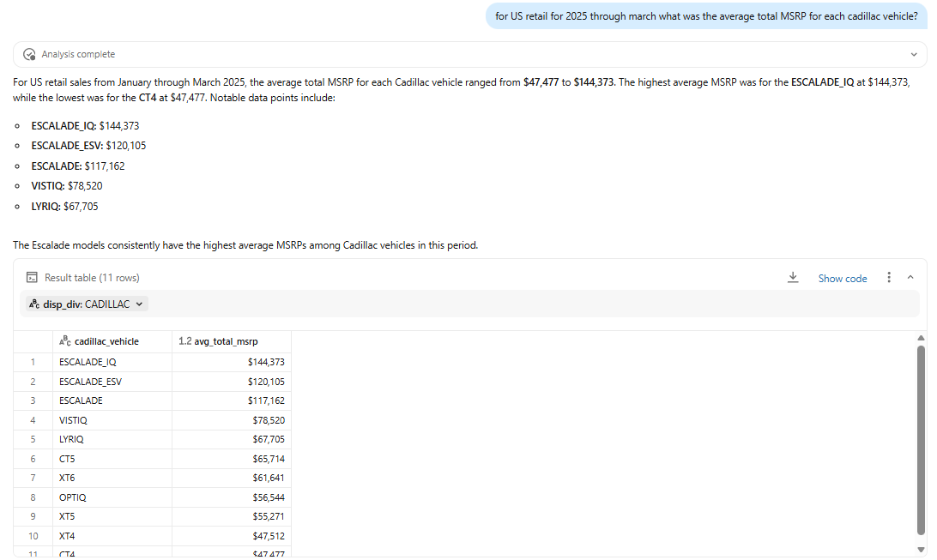Click the Analysis complete status icon
Image resolution: width=937 pixels, height=560 pixels.
(29, 54)
